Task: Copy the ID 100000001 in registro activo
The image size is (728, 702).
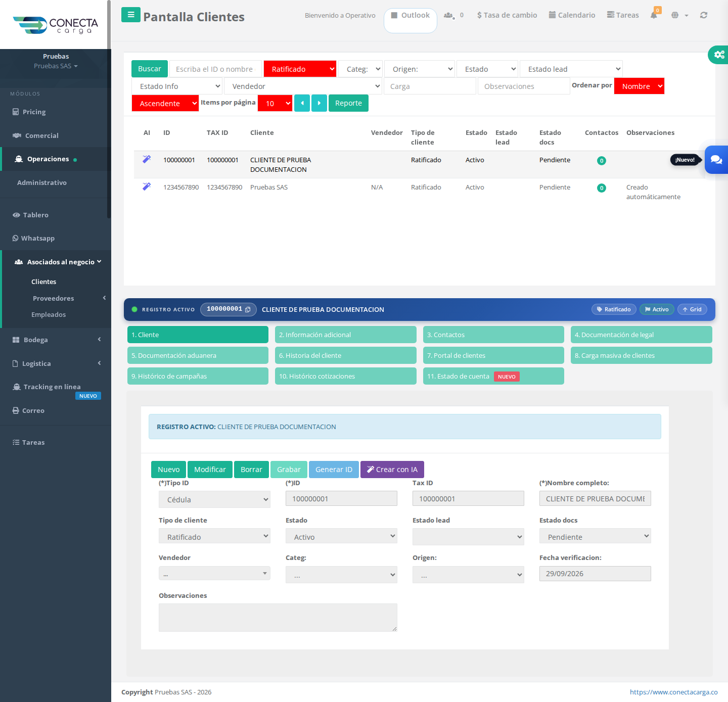Action: point(248,309)
